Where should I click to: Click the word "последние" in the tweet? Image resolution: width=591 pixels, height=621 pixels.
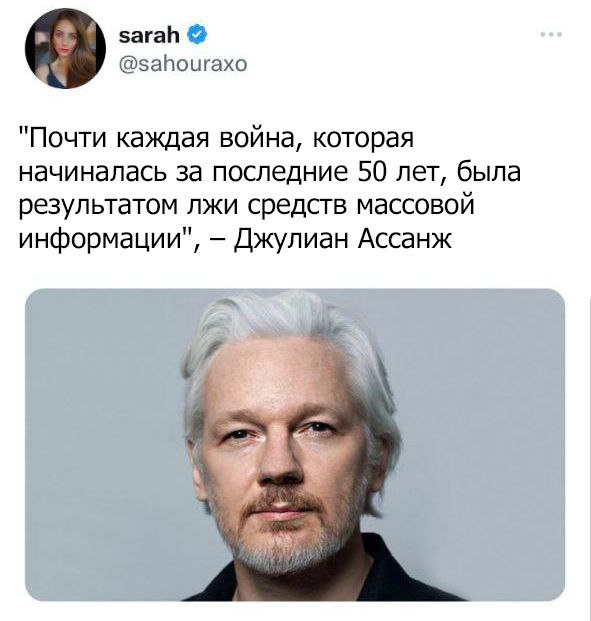[x=281, y=173]
